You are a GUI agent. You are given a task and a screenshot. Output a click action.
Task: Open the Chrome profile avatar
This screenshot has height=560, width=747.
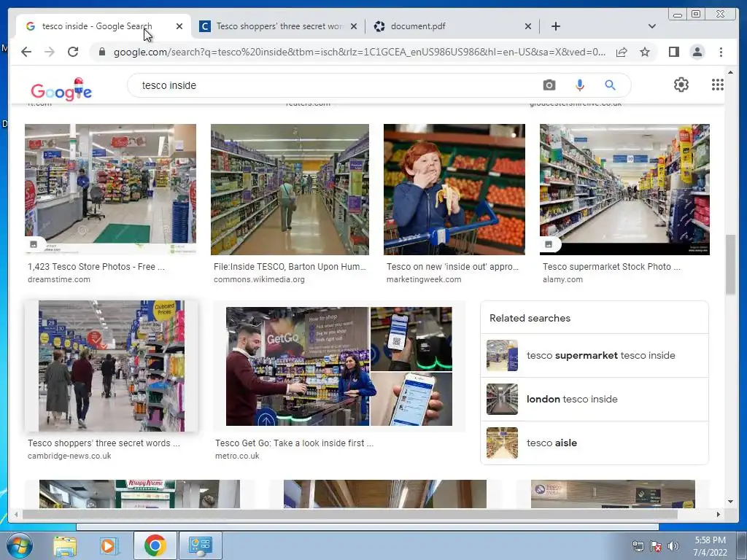pyautogui.click(x=697, y=52)
